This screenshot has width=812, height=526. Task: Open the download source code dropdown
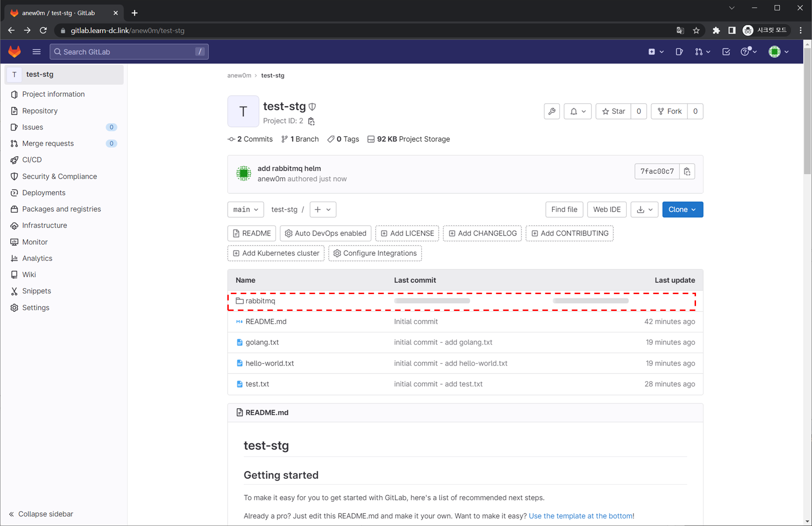(x=644, y=209)
